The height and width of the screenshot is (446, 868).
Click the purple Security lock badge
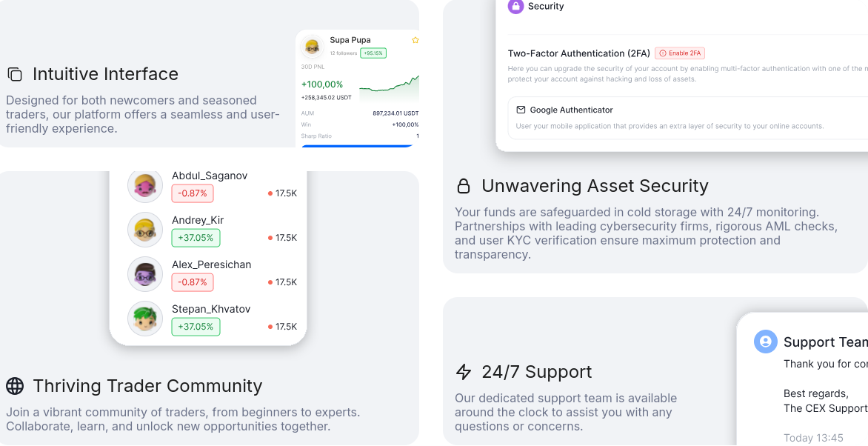pyautogui.click(x=515, y=7)
